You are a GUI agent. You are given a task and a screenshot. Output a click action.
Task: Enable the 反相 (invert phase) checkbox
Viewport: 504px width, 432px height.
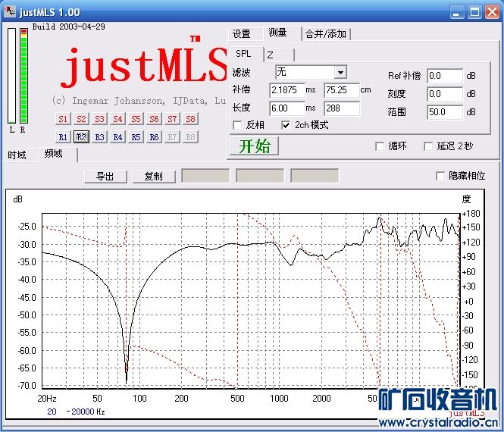click(x=237, y=125)
